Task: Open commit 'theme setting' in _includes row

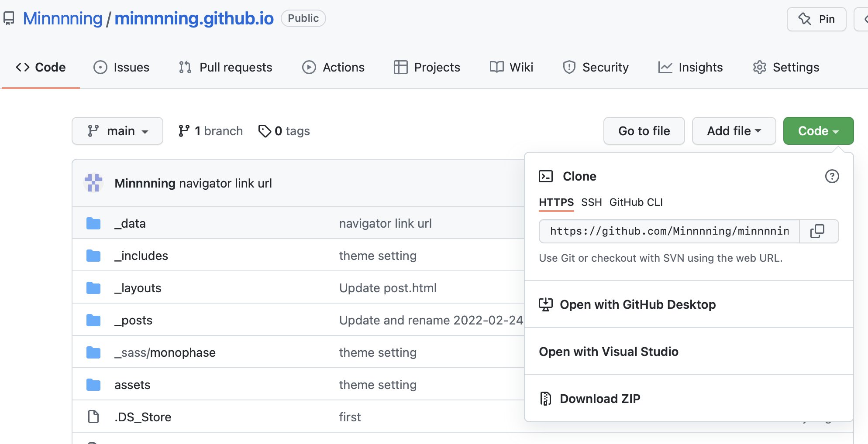Action: click(x=378, y=256)
